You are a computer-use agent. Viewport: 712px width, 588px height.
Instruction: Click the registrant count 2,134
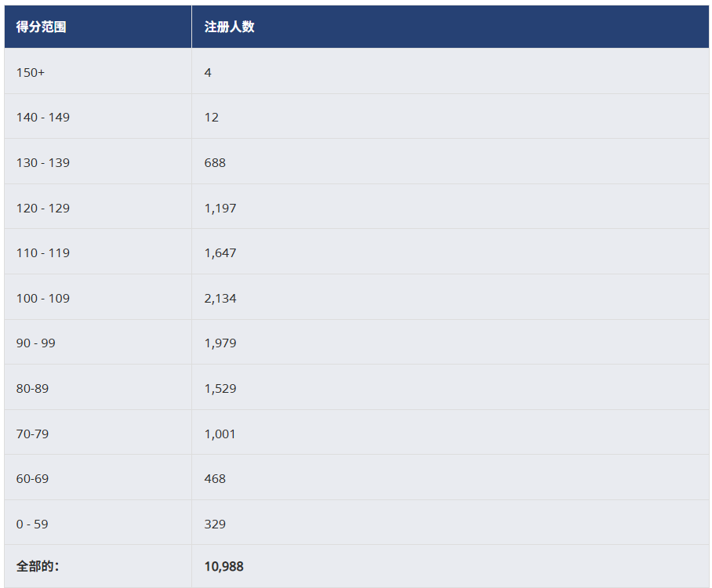pyautogui.click(x=220, y=298)
